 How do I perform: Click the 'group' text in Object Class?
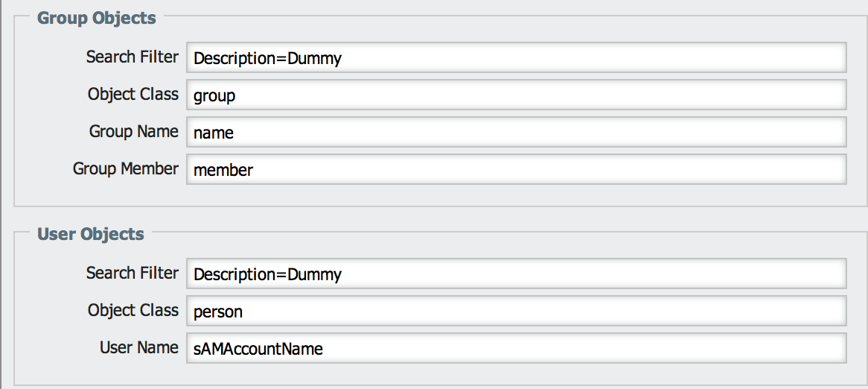[x=214, y=95]
